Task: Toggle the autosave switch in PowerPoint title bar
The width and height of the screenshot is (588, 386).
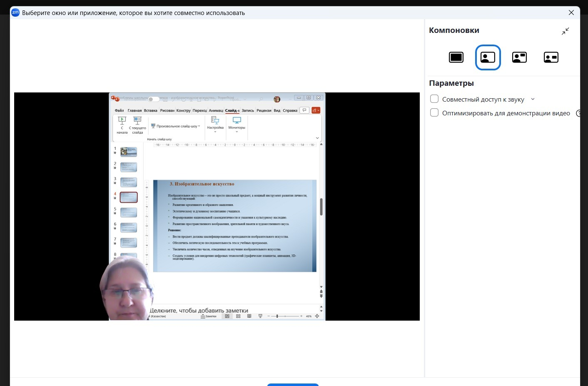Action: [x=154, y=99]
